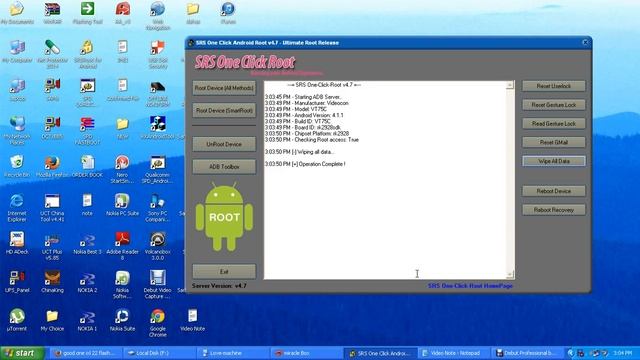Click the UnRoot Device button
The height and width of the screenshot is (360, 640).
click(x=224, y=144)
